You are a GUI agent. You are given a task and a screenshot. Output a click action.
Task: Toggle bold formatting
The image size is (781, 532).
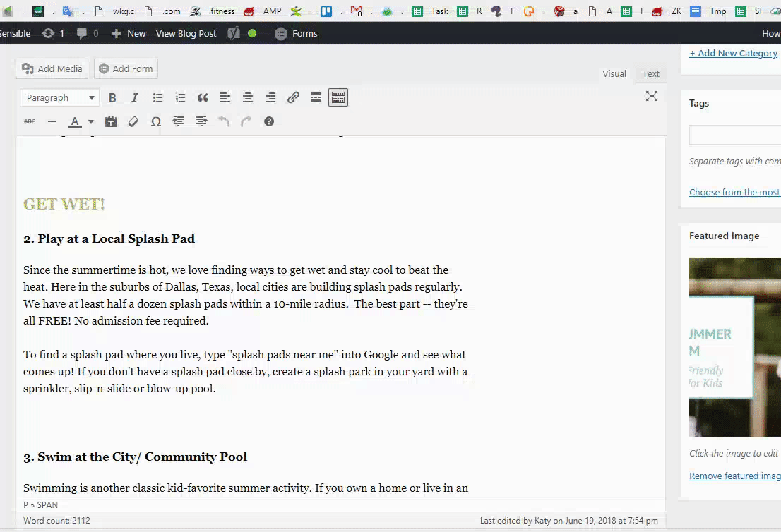(112, 97)
